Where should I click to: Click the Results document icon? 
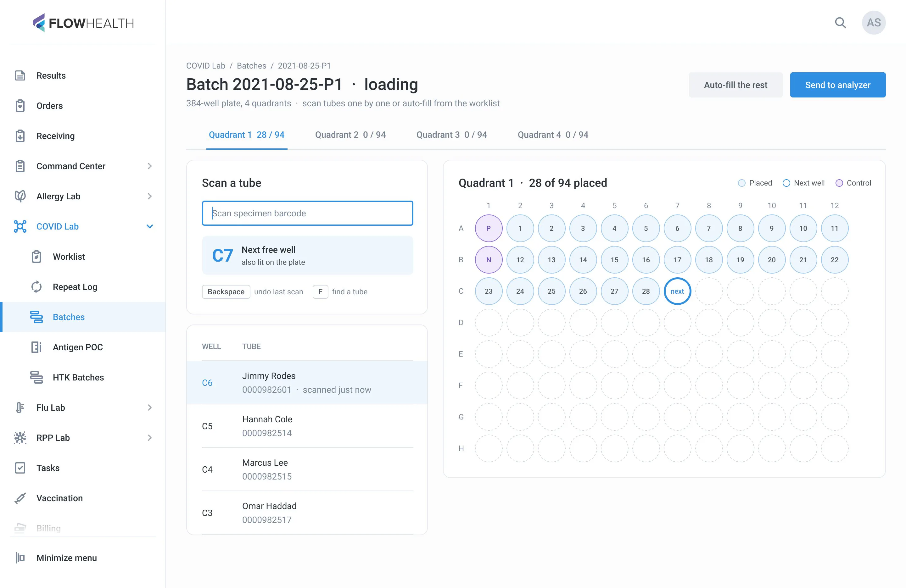20,75
